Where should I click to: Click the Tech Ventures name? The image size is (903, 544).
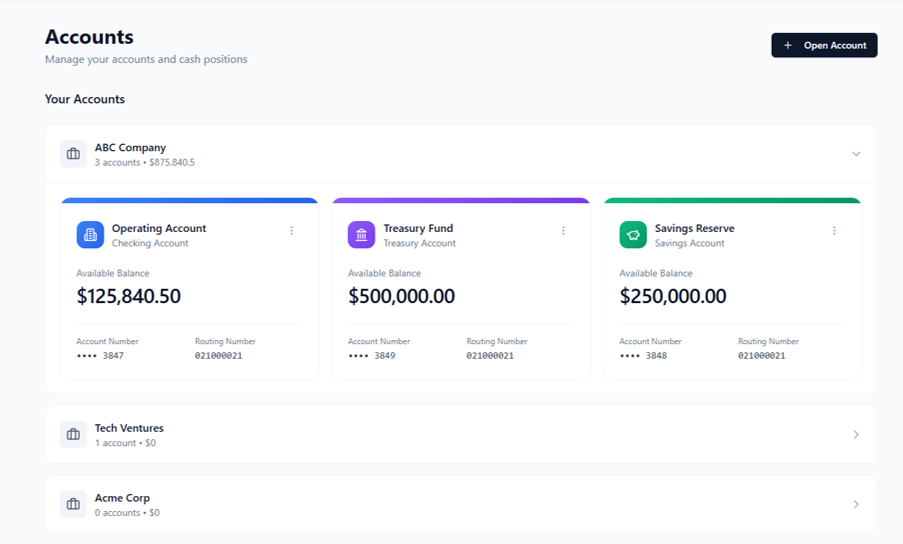tap(129, 428)
